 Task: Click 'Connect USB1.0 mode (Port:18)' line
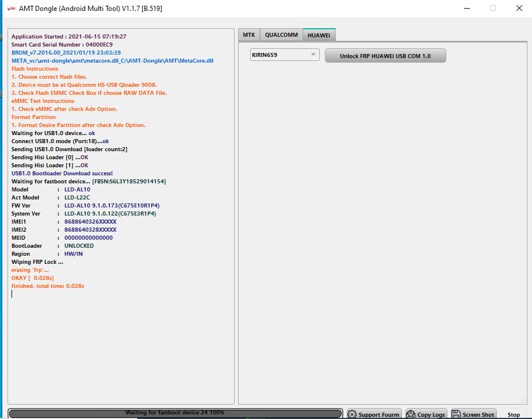pos(60,141)
